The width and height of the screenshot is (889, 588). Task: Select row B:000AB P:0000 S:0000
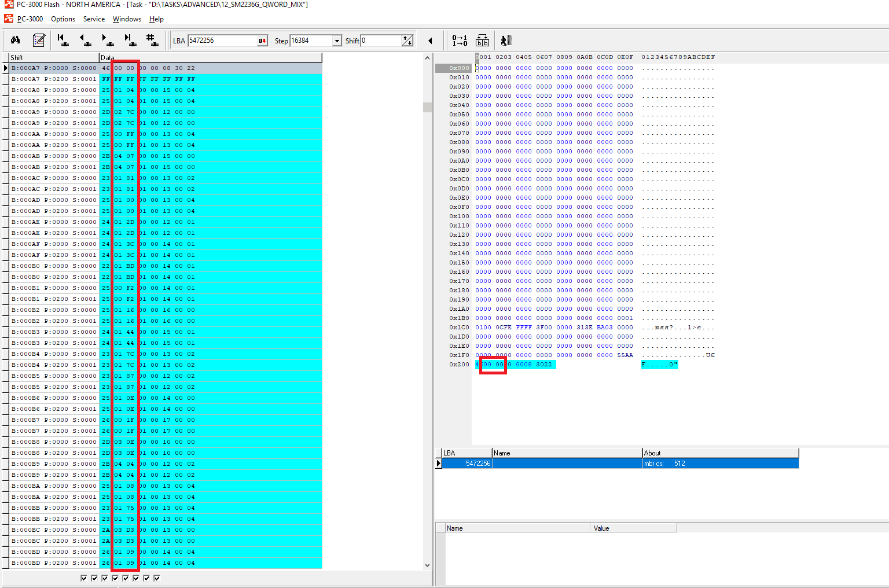click(x=166, y=156)
